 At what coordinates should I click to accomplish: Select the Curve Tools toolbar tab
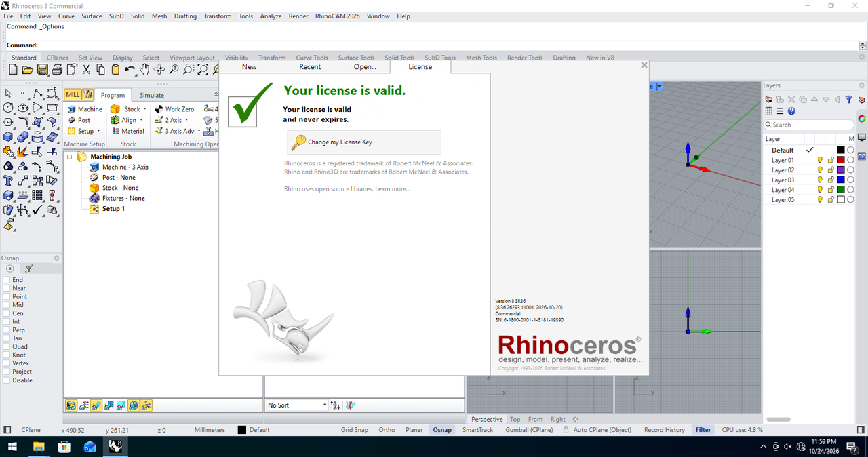312,58
